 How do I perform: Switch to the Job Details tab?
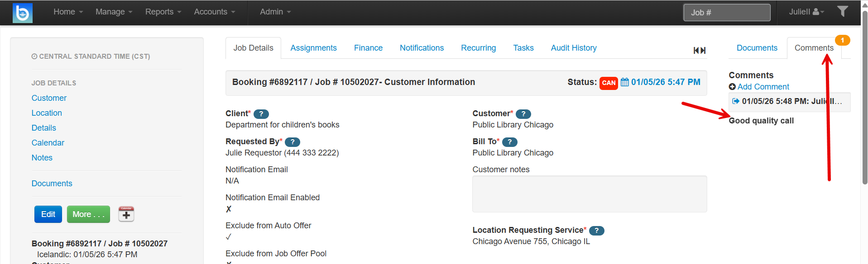coord(254,48)
